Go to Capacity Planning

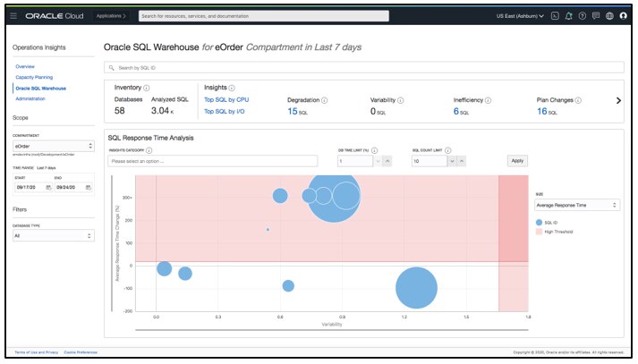click(34, 77)
